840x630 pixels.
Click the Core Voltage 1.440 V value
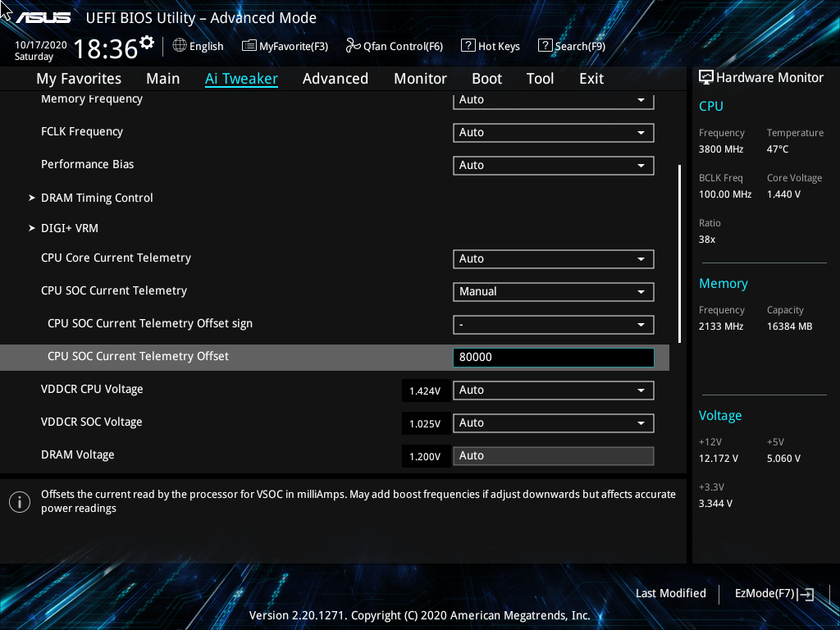[x=783, y=194]
